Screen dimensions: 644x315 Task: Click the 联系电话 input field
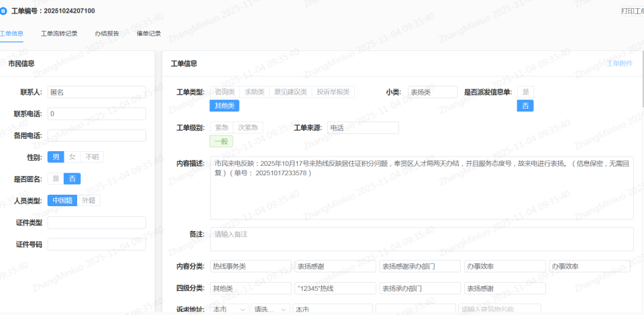(97, 114)
